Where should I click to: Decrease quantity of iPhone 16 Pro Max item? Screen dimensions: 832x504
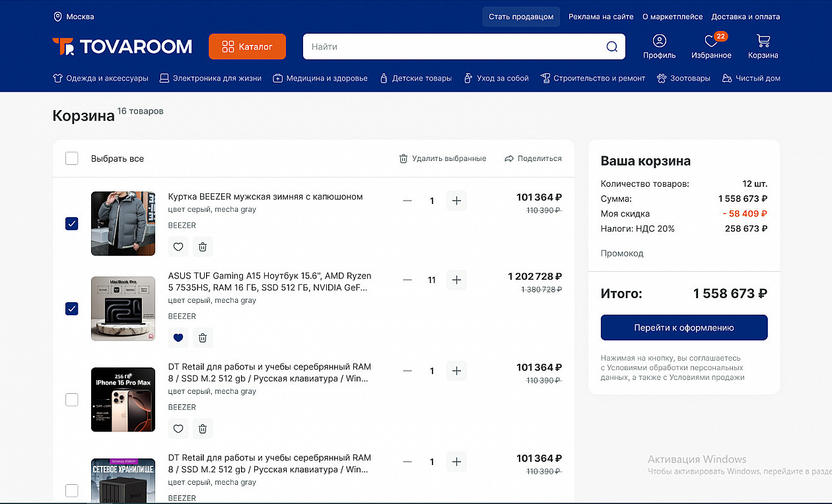pyautogui.click(x=407, y=371)
